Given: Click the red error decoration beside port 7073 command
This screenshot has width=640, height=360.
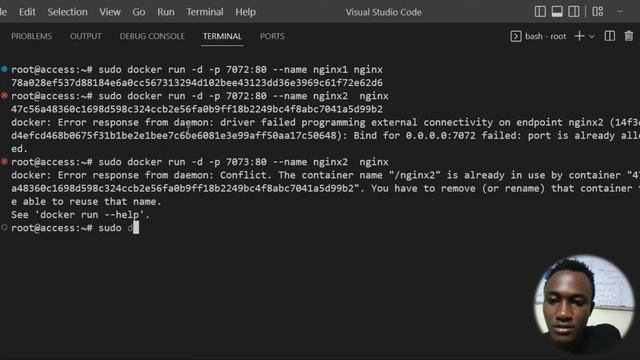Looking at the screenshot, I should coord(4,162).
